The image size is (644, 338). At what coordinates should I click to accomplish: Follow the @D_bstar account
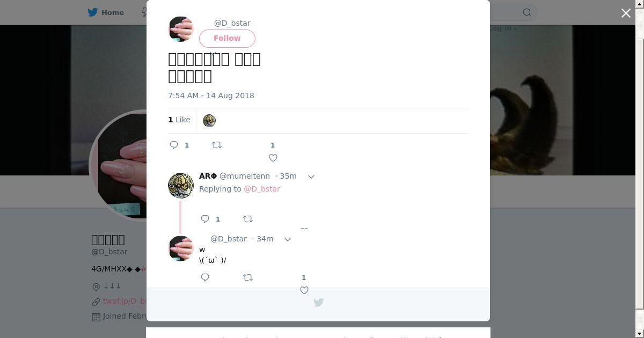227,39
